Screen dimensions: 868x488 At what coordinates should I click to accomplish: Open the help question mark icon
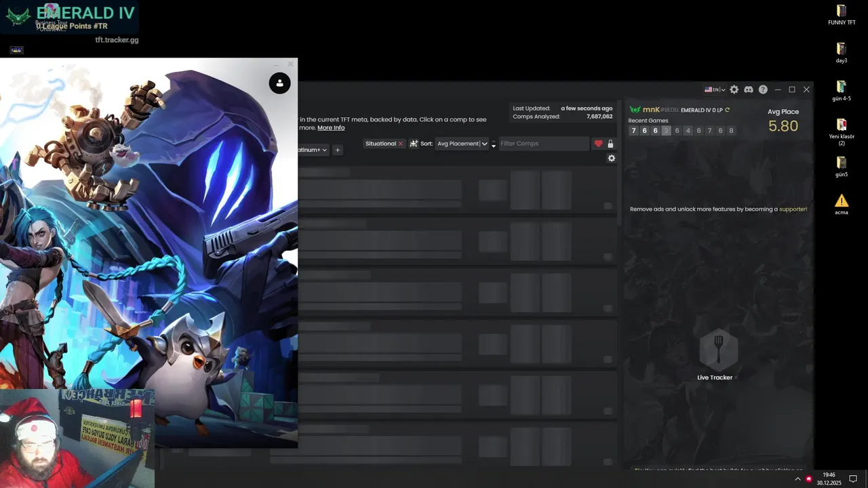tap(763, 89)
